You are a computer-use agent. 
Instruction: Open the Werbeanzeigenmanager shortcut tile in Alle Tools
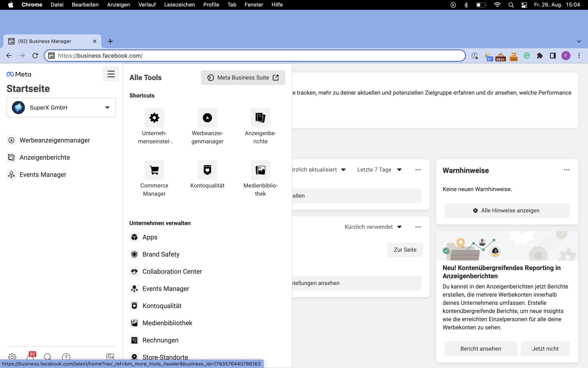pyautogui.click(x=207, y=118)
